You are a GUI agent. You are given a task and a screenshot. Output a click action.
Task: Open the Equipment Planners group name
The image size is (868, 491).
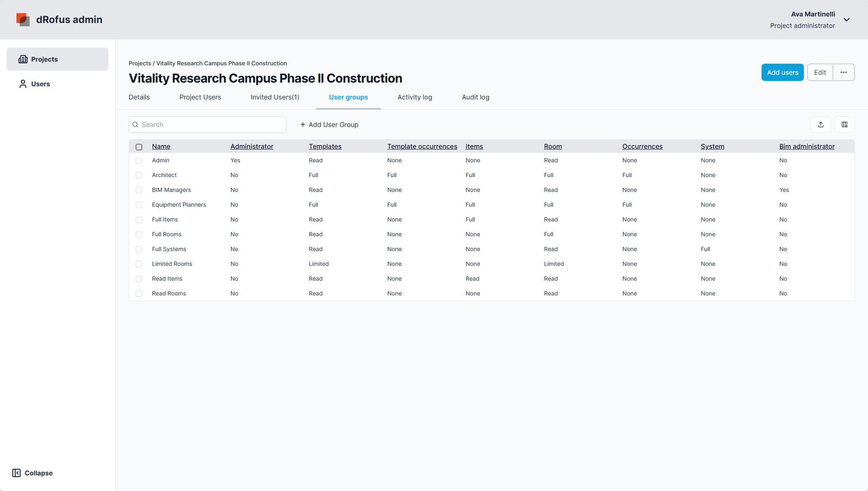179,205
